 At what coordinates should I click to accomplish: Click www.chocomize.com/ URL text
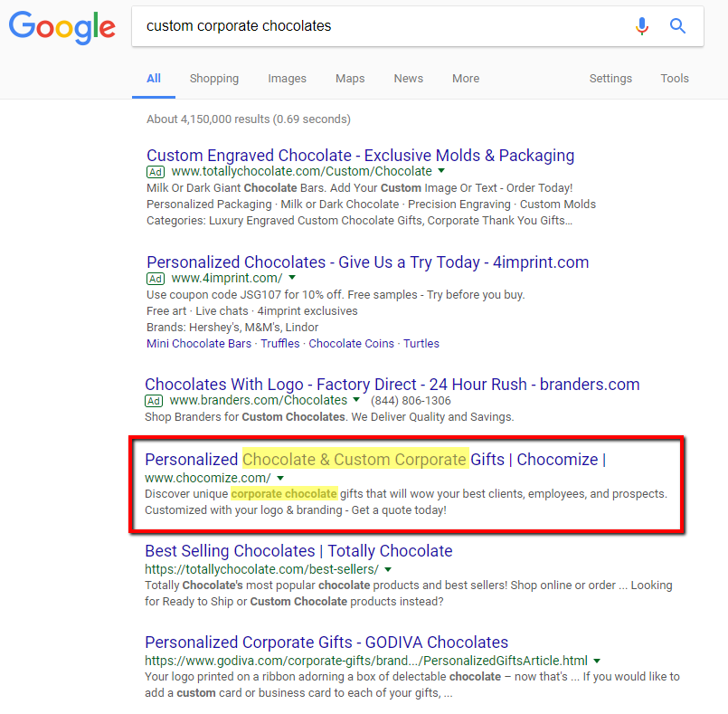(207, 478)
